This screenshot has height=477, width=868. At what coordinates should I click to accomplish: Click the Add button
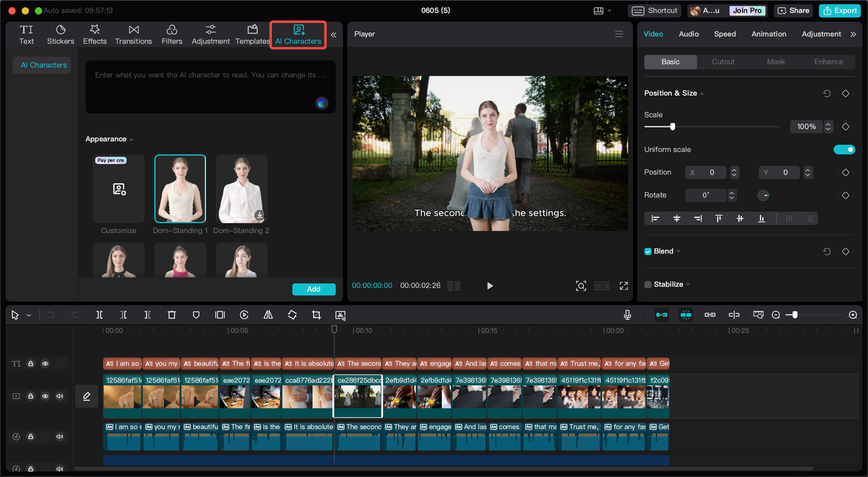click(313, 289)
